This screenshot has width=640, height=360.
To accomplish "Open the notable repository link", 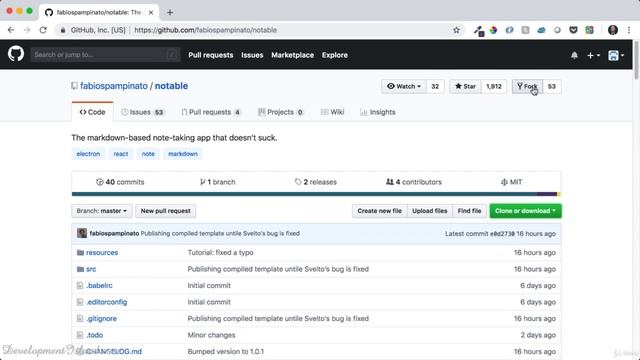I will click(x=171, y=86).
